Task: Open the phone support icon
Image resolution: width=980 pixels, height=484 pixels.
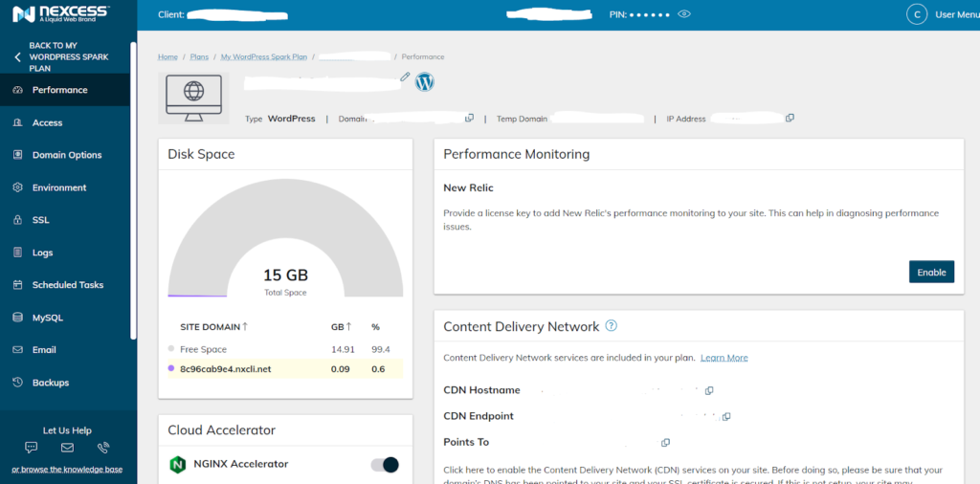Action: pos(103,447)
